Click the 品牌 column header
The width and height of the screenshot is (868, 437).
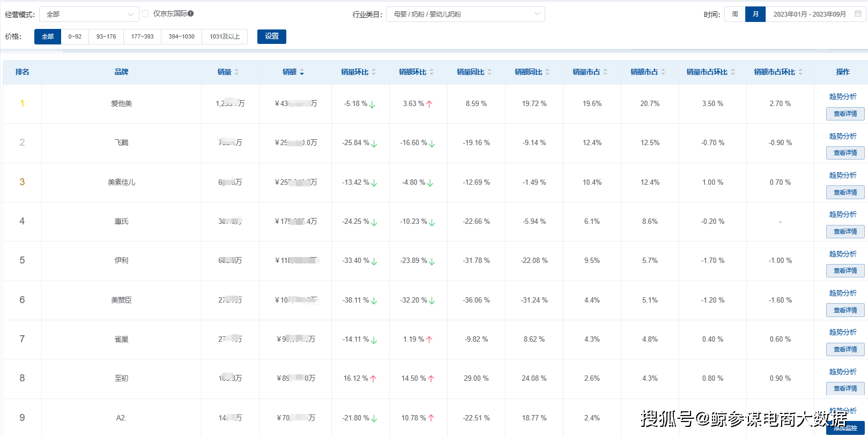[121, 72]
